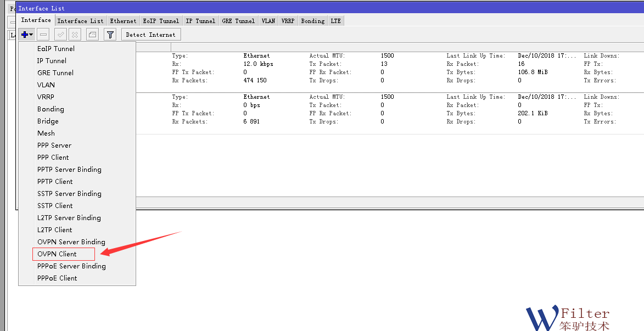Choose OVPN Client from the add menu
Viewport: 644px width, 331px height.
pos(57,254)
